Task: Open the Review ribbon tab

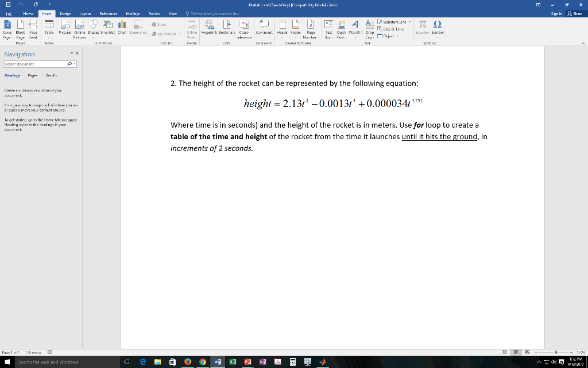Action: click(x=154, y=14)
